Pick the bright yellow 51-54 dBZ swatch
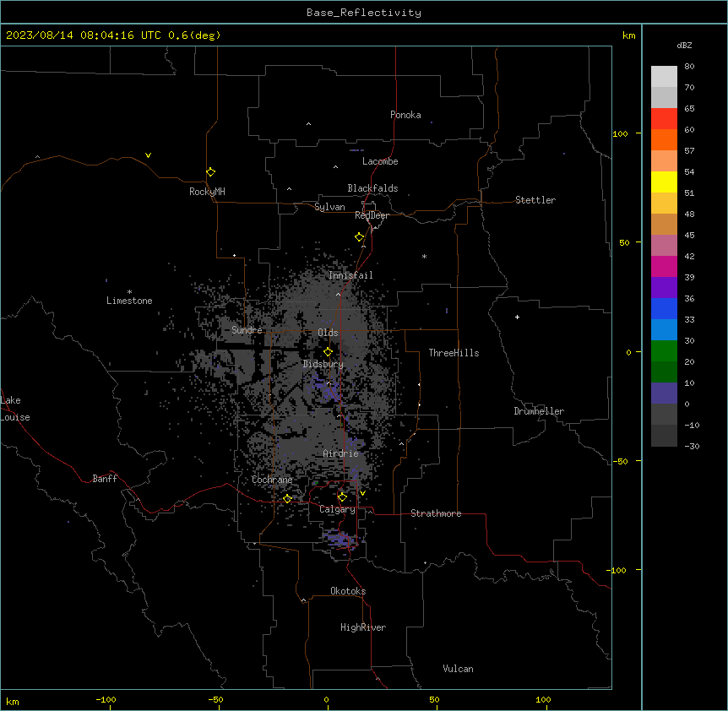 pyautogui.click(x=664, y=182)
